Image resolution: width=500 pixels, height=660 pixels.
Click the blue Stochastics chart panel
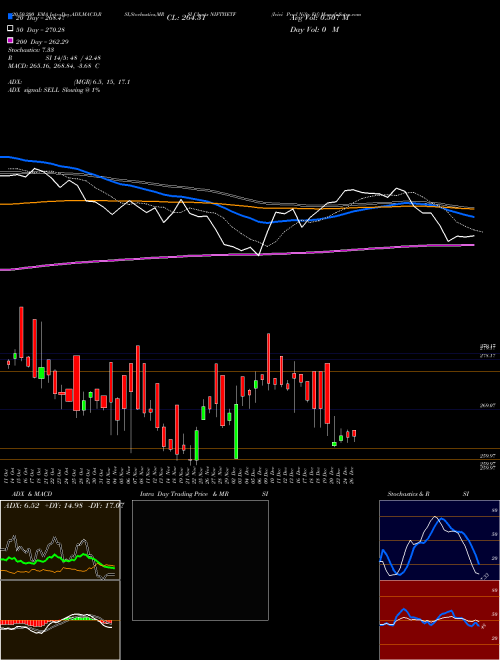tap(439, 540)
